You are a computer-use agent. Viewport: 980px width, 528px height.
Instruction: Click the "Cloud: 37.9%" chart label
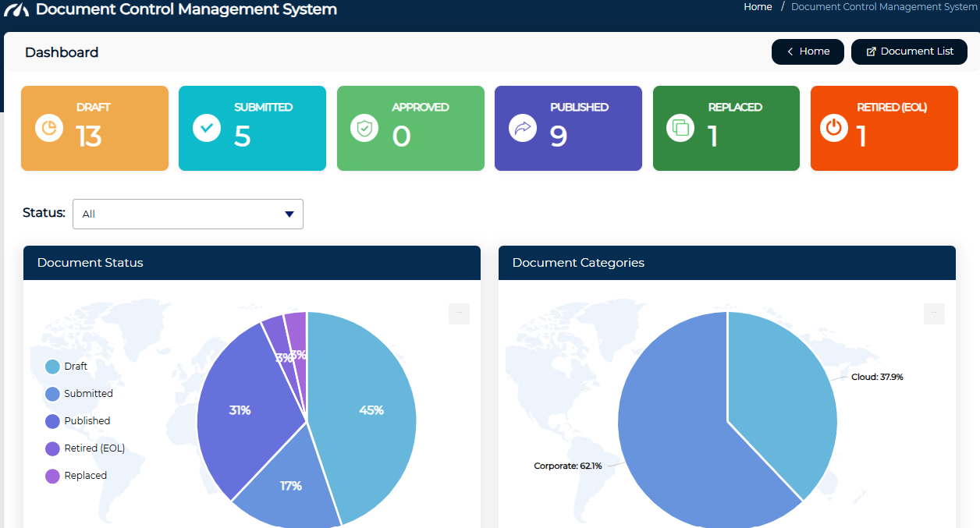pyautogui.click(x=877, y=377)
